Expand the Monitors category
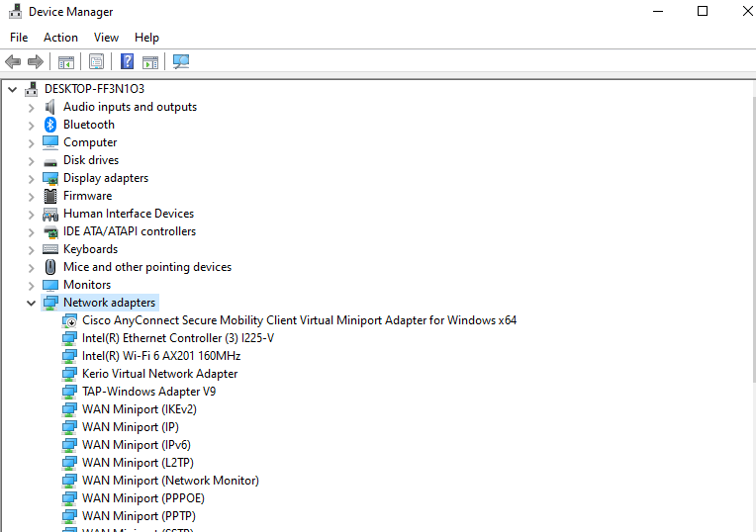The height and width of the screenshot is (532, 756). click(32, 285)
